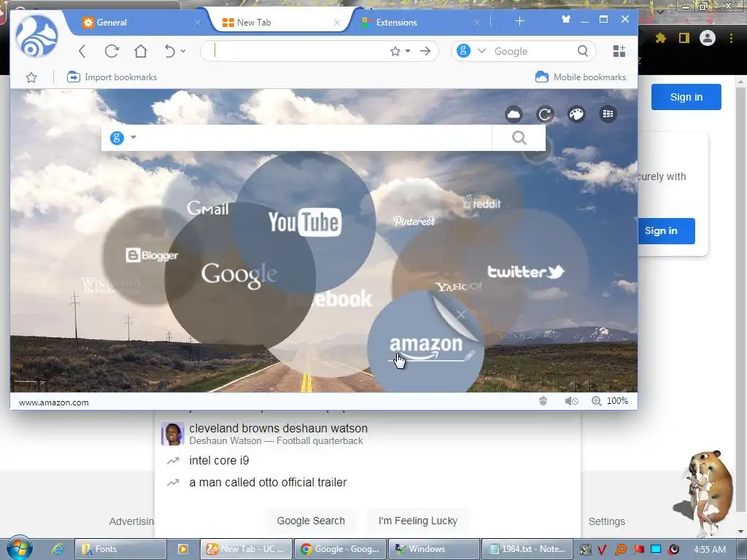Screen dimensions: 747x560
Task: Open the UC add-ons grid icon
Action: [619, 51]
